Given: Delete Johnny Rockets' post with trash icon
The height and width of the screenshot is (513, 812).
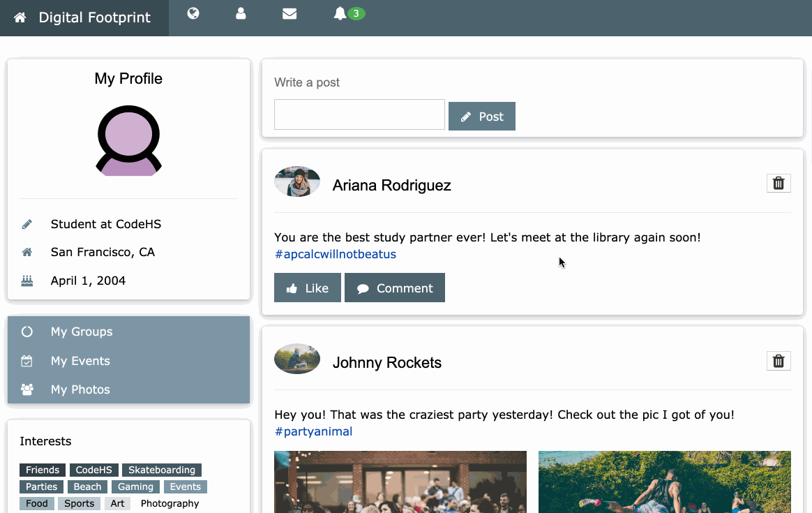Looking at the screenshot, I should coord(779,361).
